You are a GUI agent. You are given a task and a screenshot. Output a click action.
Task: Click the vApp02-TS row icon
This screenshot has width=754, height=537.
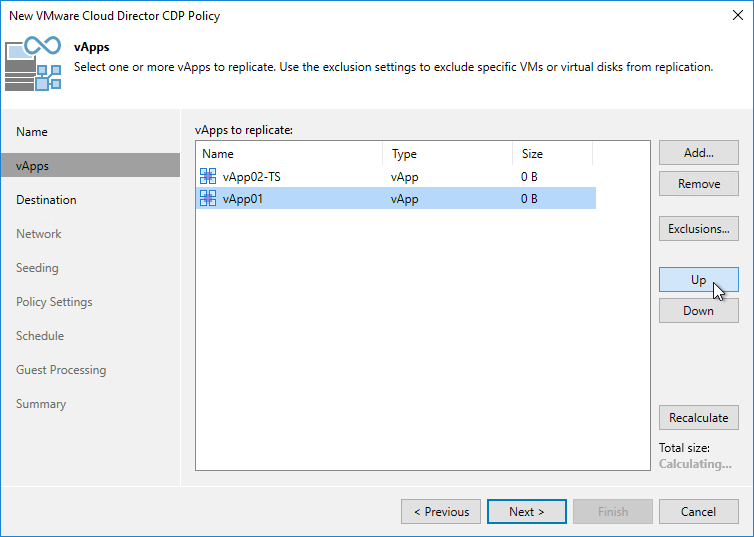pos(208,176)
